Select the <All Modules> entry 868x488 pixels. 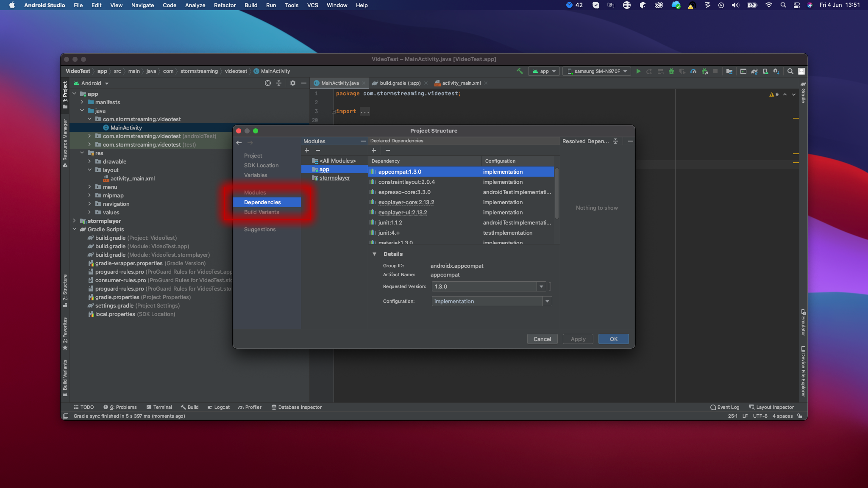coord(334,161)
